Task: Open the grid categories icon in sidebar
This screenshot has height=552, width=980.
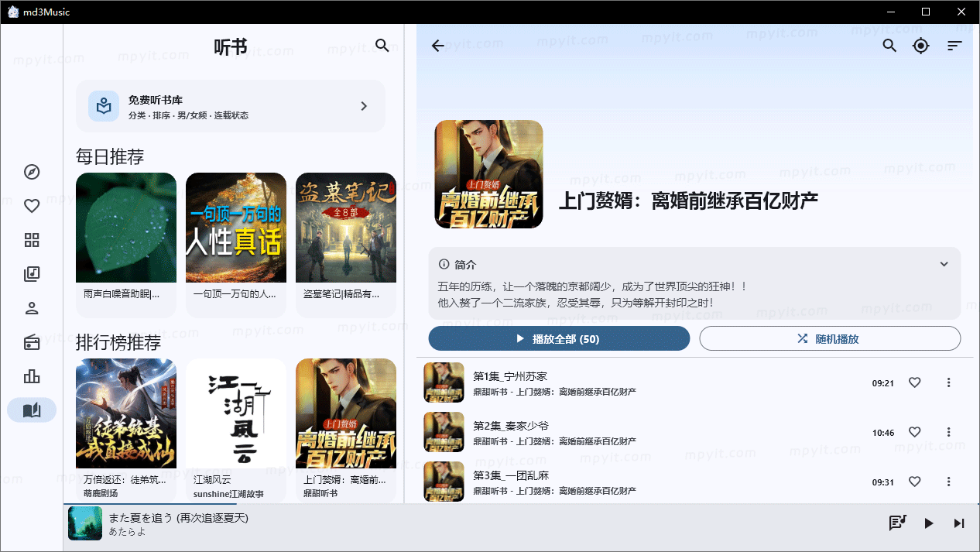Action: pos(32,240)
